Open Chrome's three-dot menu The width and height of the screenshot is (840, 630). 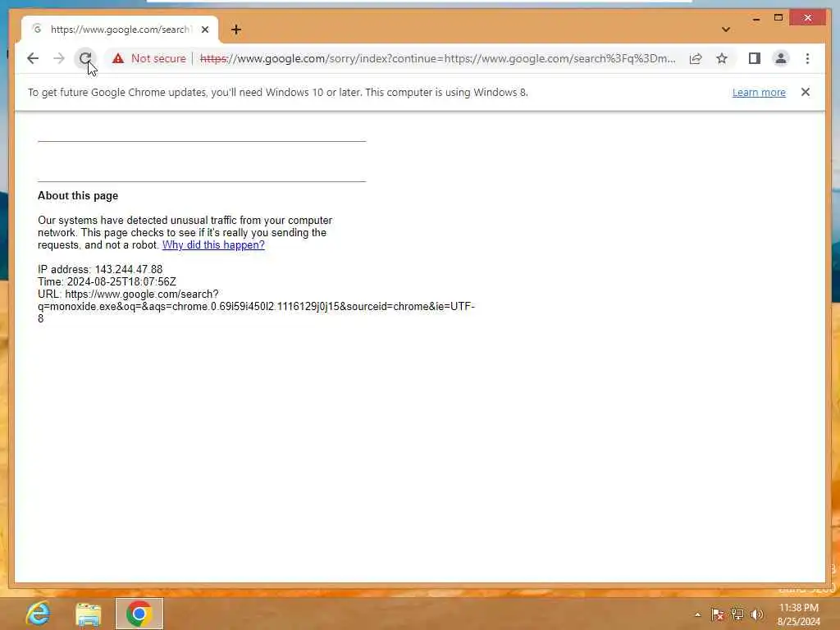(807, 58)
